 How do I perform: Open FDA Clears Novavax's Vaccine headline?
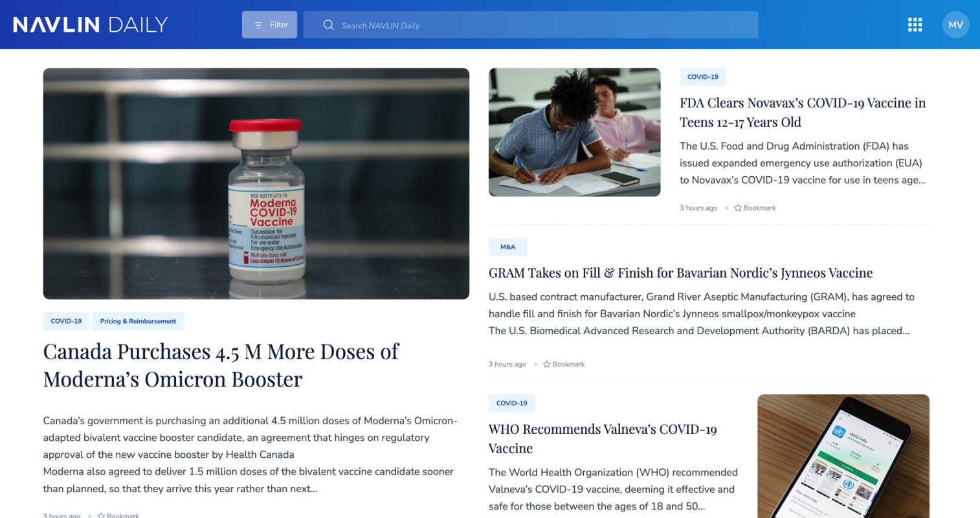[x=802, y=113]
